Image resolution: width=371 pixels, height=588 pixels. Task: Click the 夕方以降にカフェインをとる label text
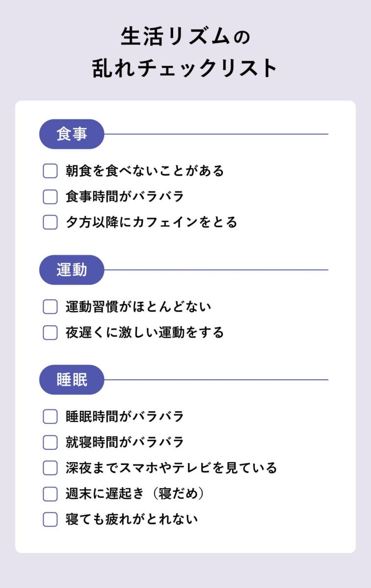pos(151,222)
